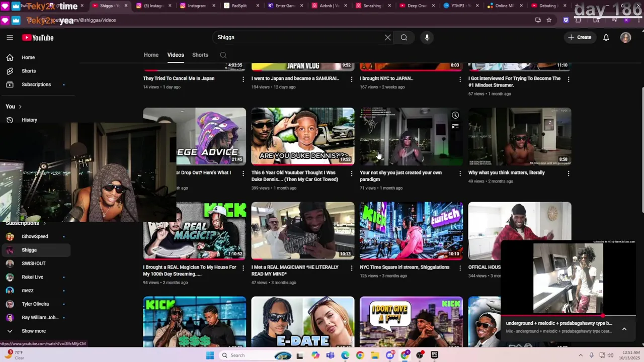
Task: Switch to the channel Shorts tab
Action: click(200, 55)
